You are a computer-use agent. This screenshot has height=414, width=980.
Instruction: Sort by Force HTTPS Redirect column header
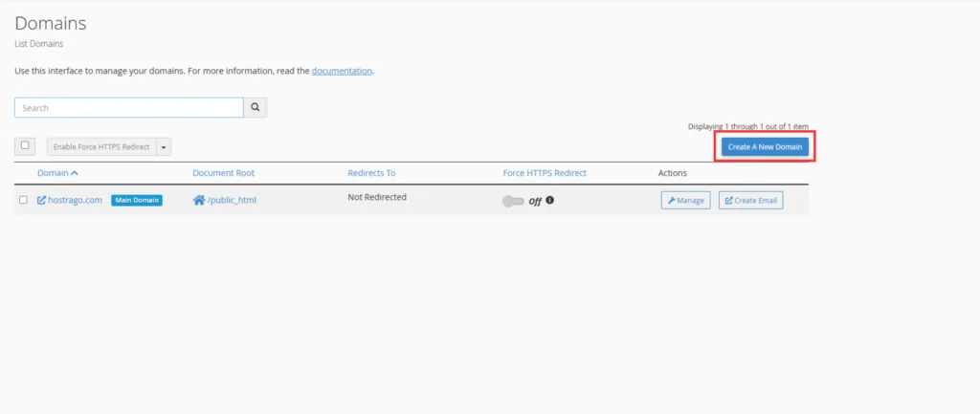coord(545,173)
